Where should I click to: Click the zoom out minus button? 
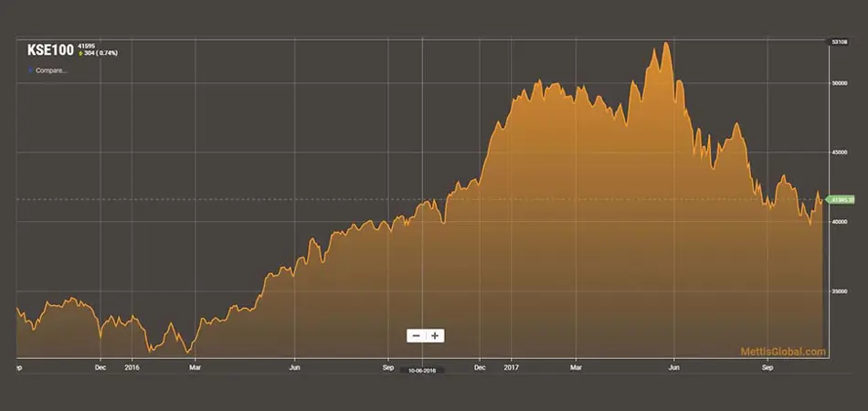(417, 335)
